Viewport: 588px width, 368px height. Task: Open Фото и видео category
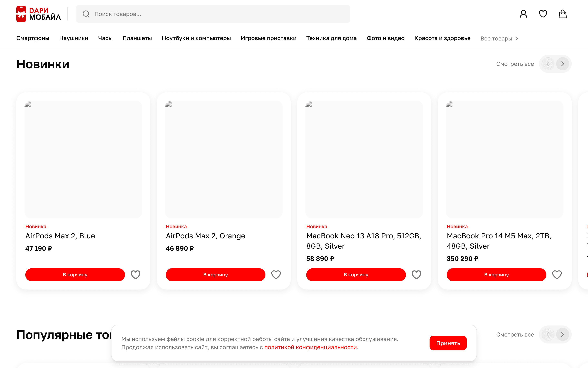pos(385,38)
